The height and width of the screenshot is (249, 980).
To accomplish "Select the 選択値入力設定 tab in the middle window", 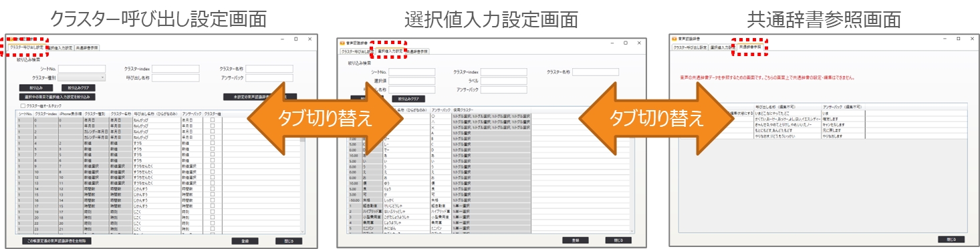I will tap(390, 50).
